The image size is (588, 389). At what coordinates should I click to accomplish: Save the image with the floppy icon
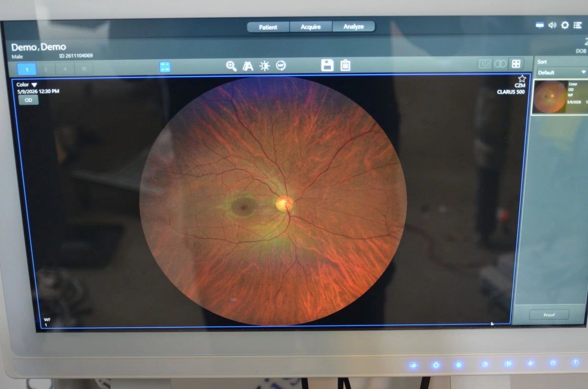[327, 65]
